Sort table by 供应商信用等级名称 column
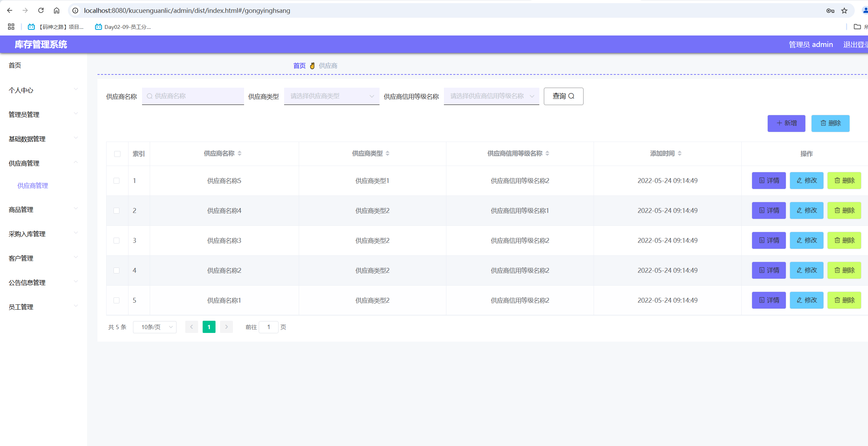 pos(547,153)
